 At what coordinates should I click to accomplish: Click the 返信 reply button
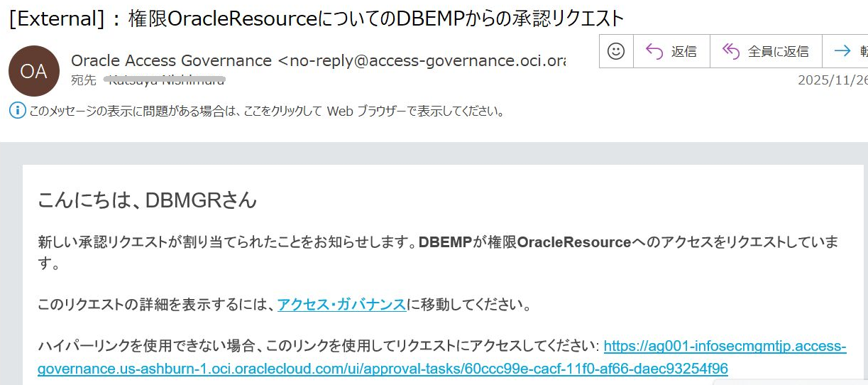pos(671,51)
